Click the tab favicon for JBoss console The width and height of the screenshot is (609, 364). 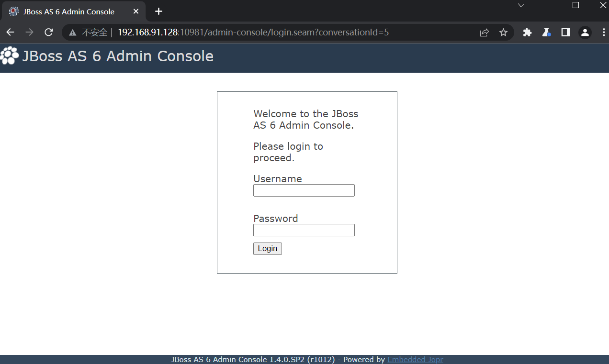pyautogui.click(x=14, y=11)
